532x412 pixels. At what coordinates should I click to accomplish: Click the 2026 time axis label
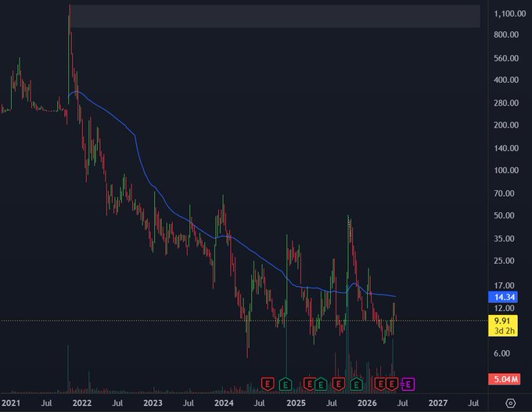point(367,403)
